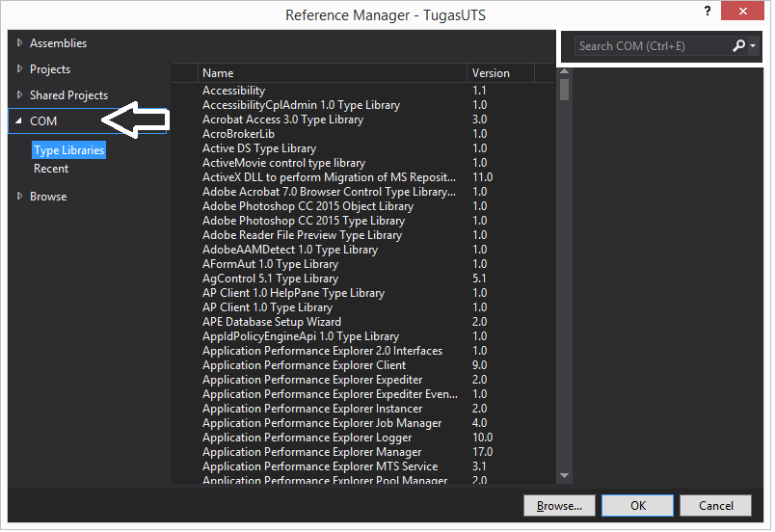This screenshot has width=775, height=532.
Task: Select Adobe Photoshop CC 2015 Type Library
Action: (363, 221)
